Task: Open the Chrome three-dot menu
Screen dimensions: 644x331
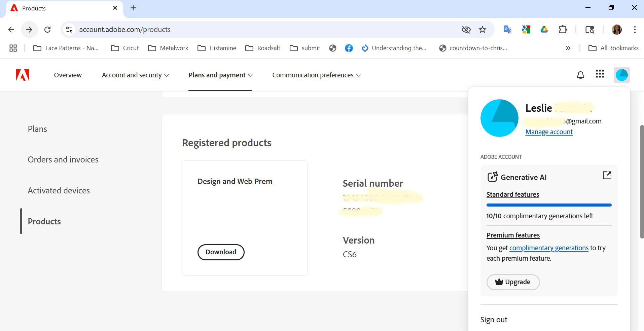Action: click(x=635, y=30)
